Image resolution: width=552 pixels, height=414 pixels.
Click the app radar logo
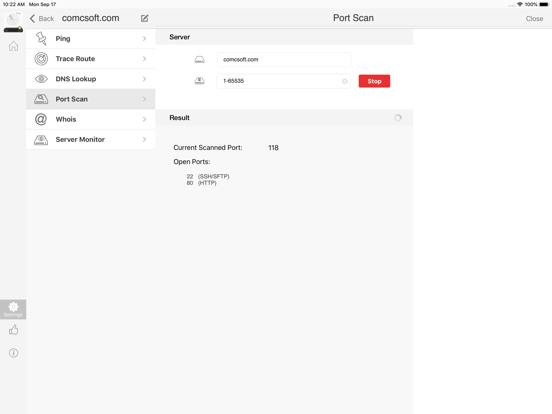tap(13, 22)
